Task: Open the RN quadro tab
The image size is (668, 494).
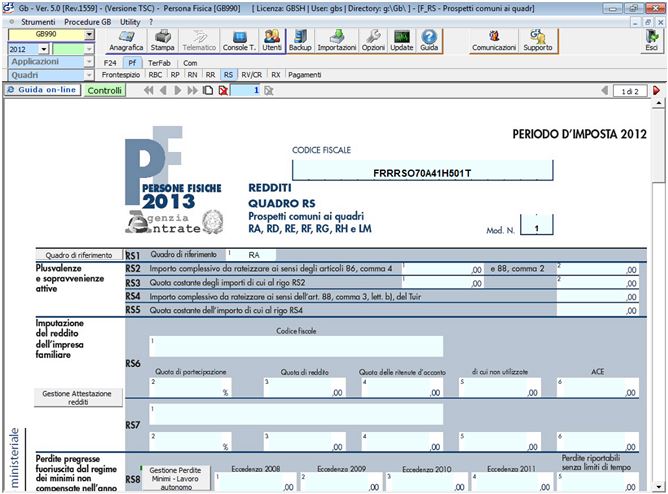Action: click(x=193, y=75)
